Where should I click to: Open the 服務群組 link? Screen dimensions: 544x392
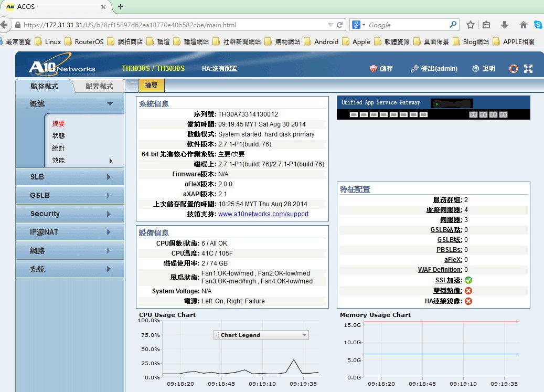click(447, 200)
